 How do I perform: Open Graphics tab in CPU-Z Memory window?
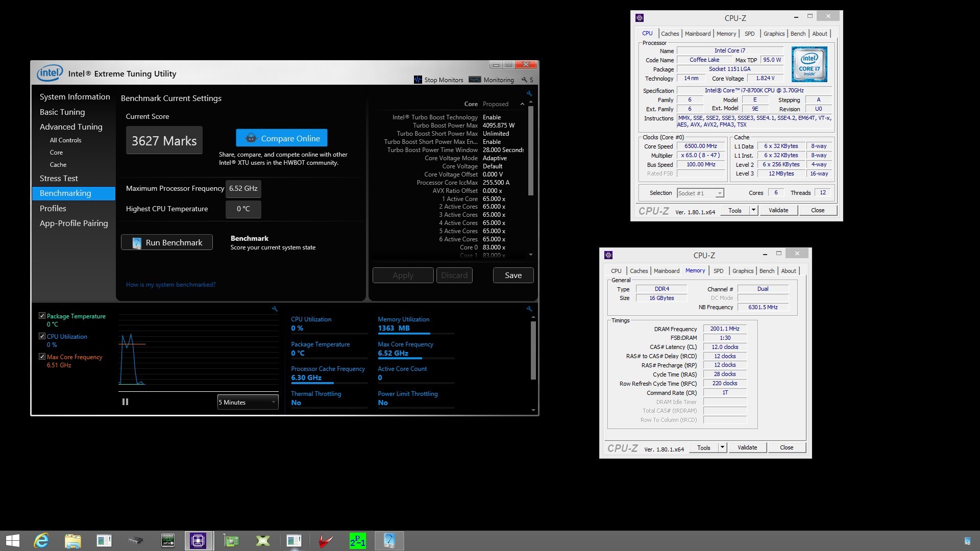[743, 271]
